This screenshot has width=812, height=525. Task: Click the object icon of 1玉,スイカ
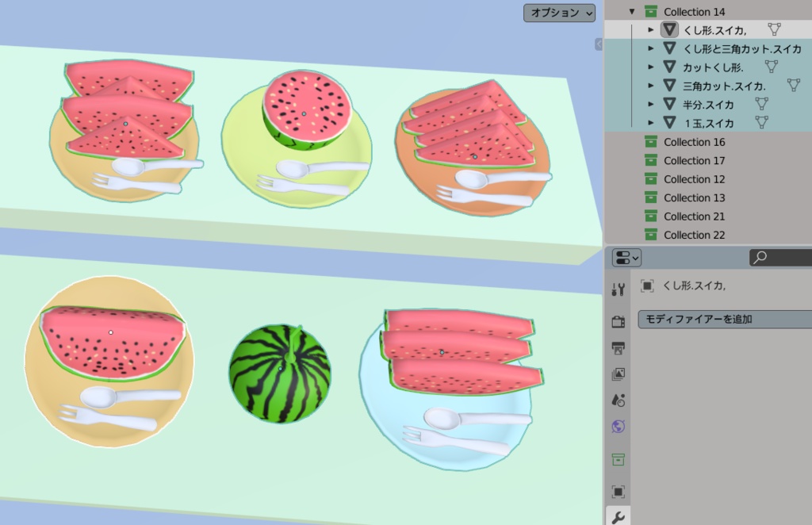pyautogui.click(x=669, y=123)
